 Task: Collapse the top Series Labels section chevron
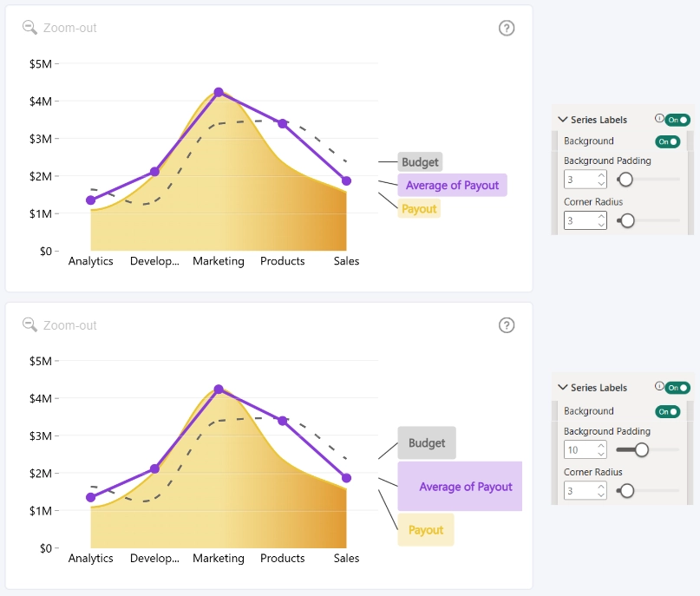point(562,120)
